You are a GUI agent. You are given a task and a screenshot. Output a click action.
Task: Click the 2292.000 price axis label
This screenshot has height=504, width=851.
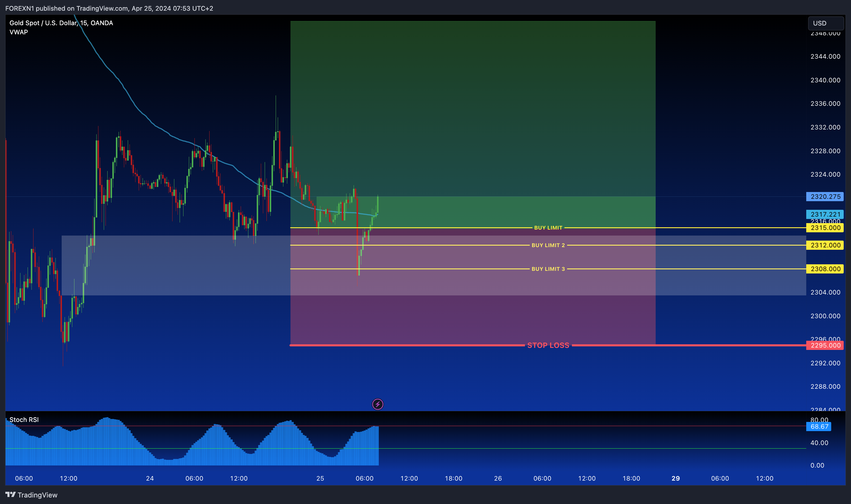(x=825, y=363)
